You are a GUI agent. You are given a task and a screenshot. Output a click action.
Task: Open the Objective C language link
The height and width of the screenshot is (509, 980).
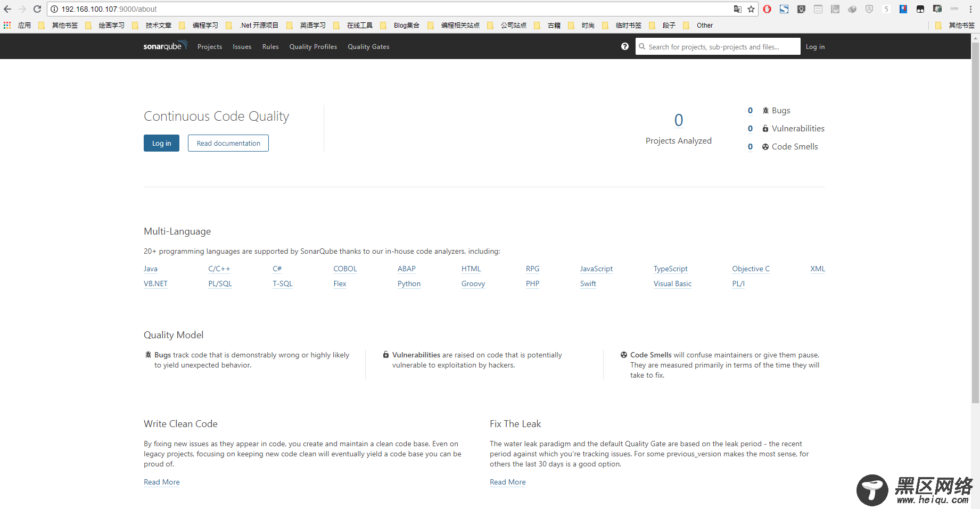click(x=751, y=269)
